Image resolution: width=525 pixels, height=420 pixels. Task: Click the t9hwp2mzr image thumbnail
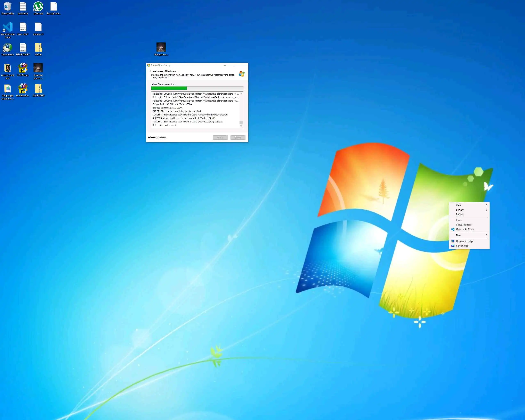click(161, 47)
